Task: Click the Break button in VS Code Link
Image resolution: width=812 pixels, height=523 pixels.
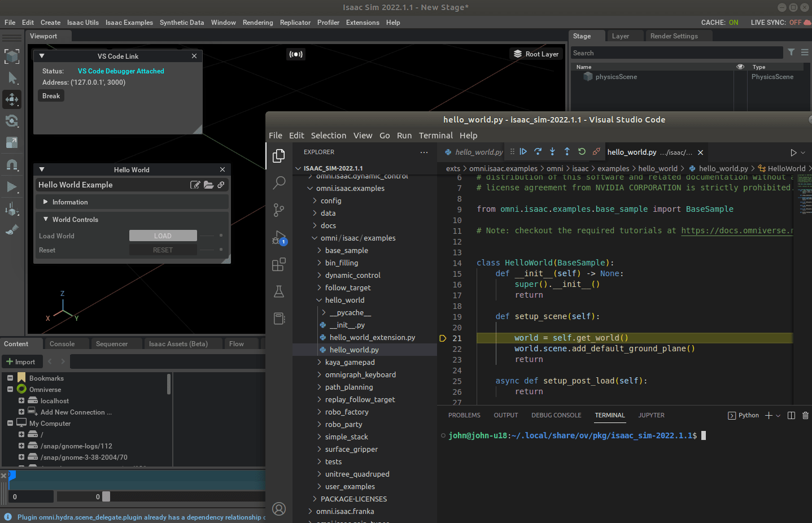Action: tap(51, 95)
